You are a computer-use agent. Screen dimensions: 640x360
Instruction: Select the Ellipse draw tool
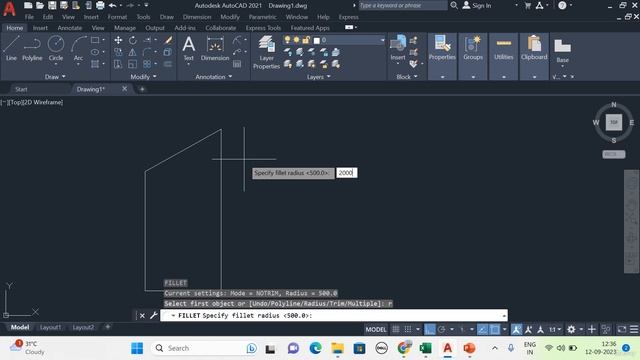pos(95,52)
